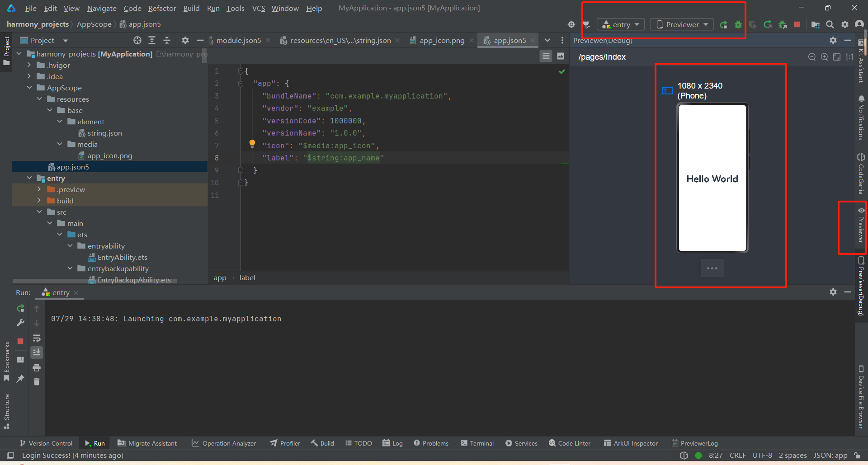Toggle soft-wrap in Run console
868x465 pixels.
(37, 338)
